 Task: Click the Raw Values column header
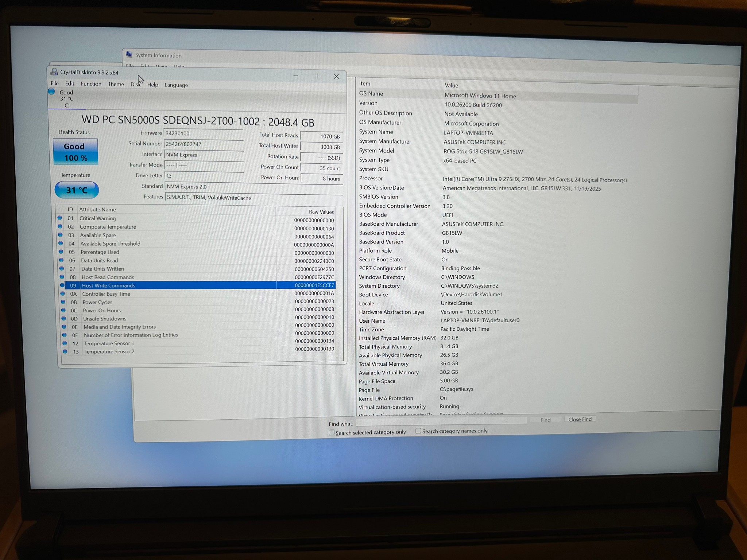tap(321, 212)
